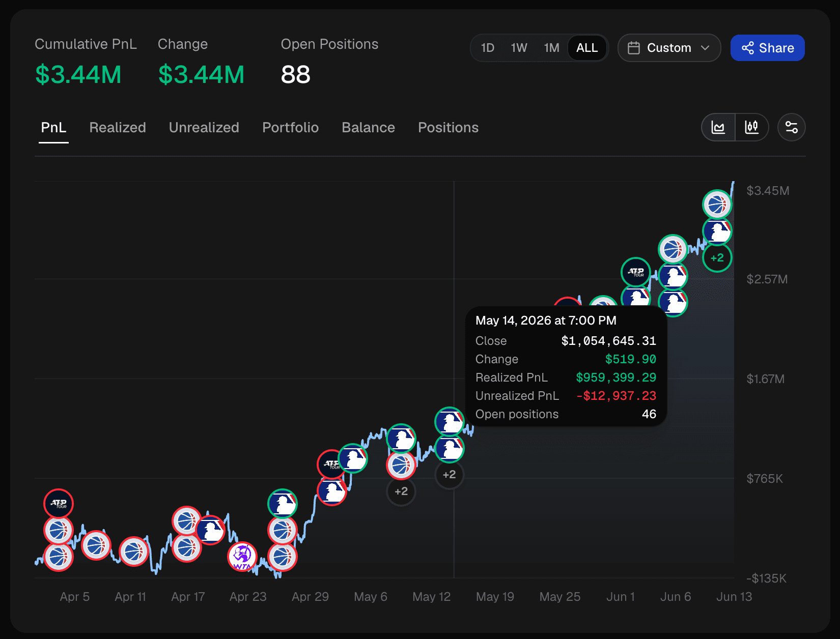Click the tooltip Realized PnL $959,399.29

616,377
